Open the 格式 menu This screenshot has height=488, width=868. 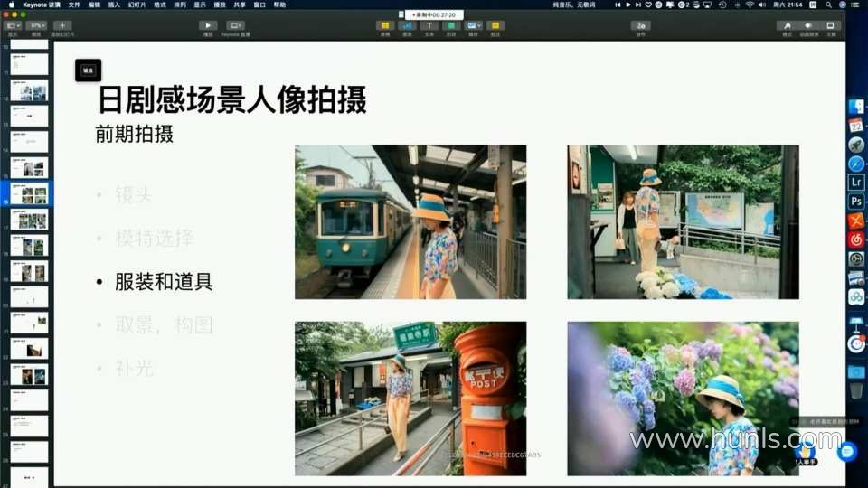160,5
